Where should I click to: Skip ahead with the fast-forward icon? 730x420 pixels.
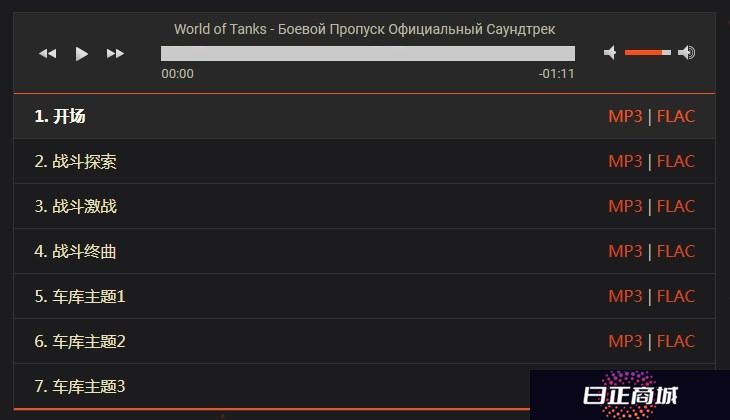point(115,54)
